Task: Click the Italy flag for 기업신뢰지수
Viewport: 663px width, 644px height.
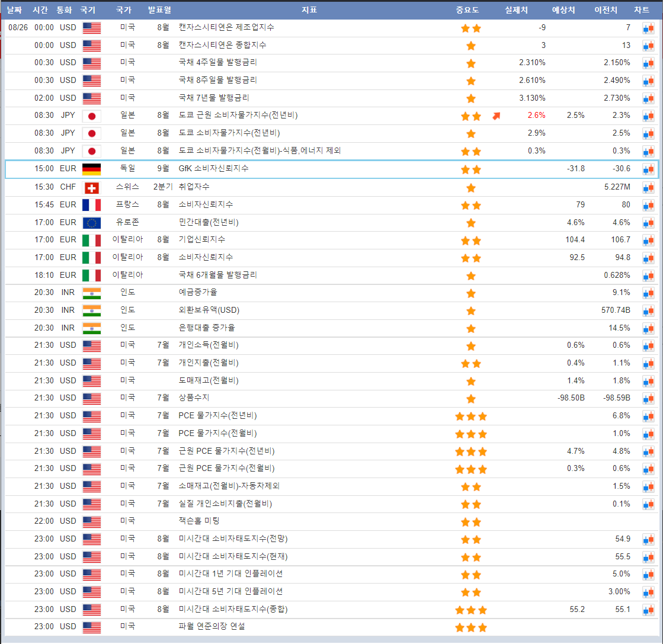Action: (x=91, y=240)
